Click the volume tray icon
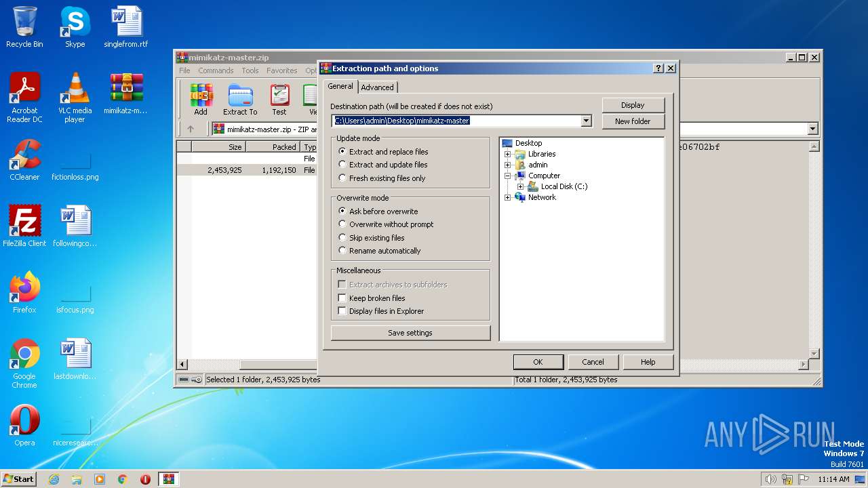 [x=770, y=479]
